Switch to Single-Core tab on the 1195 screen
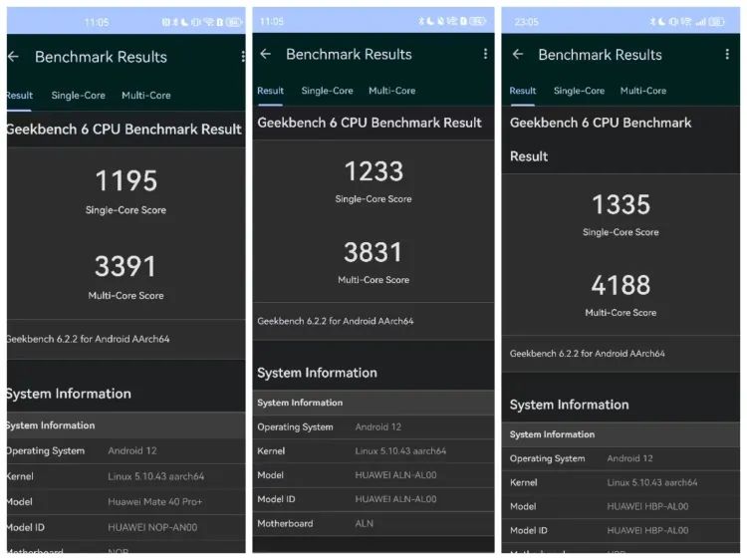The height and width of the screenshot is (560, 747). (79, 96)
